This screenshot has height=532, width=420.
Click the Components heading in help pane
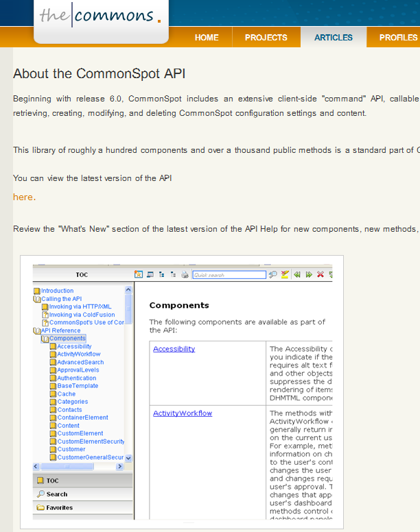pyautogui.click(x=179, y=305)
